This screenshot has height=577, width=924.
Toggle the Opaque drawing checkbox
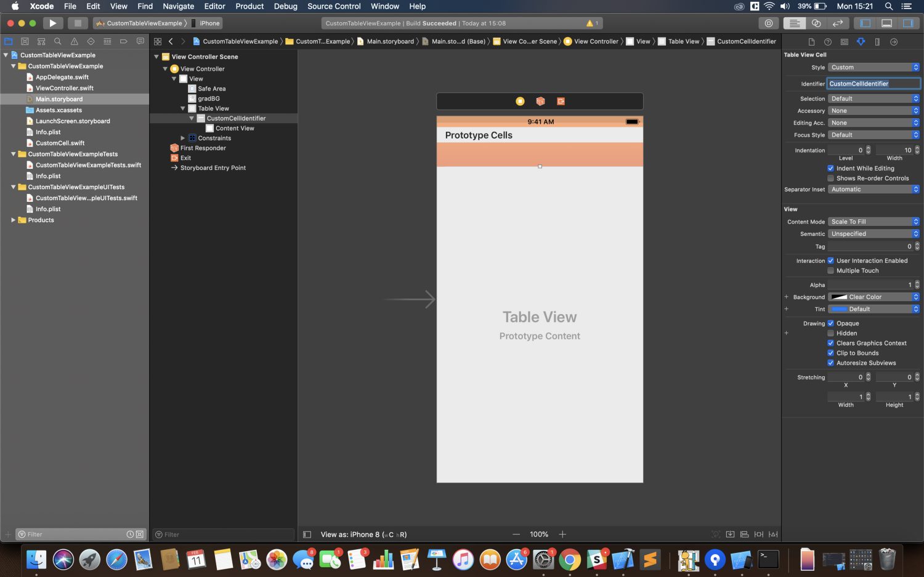[830, 323]
